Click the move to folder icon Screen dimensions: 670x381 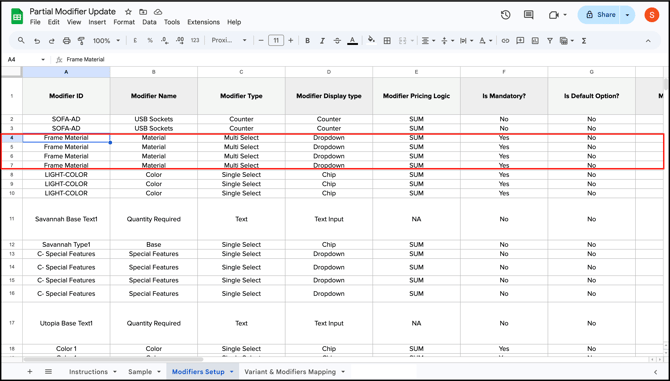coord(143,12)
